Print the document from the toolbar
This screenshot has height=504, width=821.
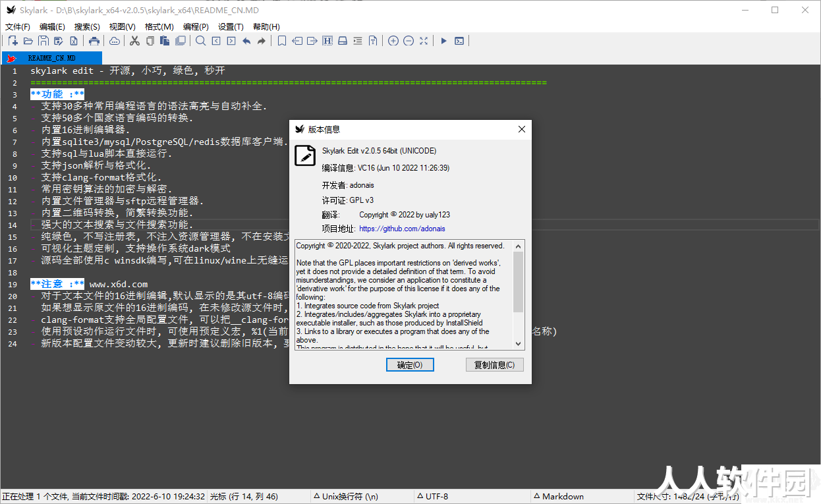pos(94,41)
